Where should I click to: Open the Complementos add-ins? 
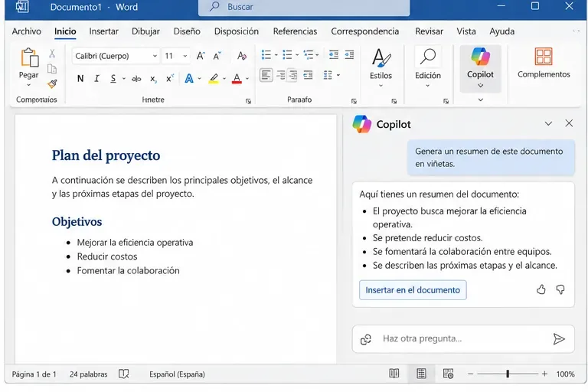click(x=544, y=63)
